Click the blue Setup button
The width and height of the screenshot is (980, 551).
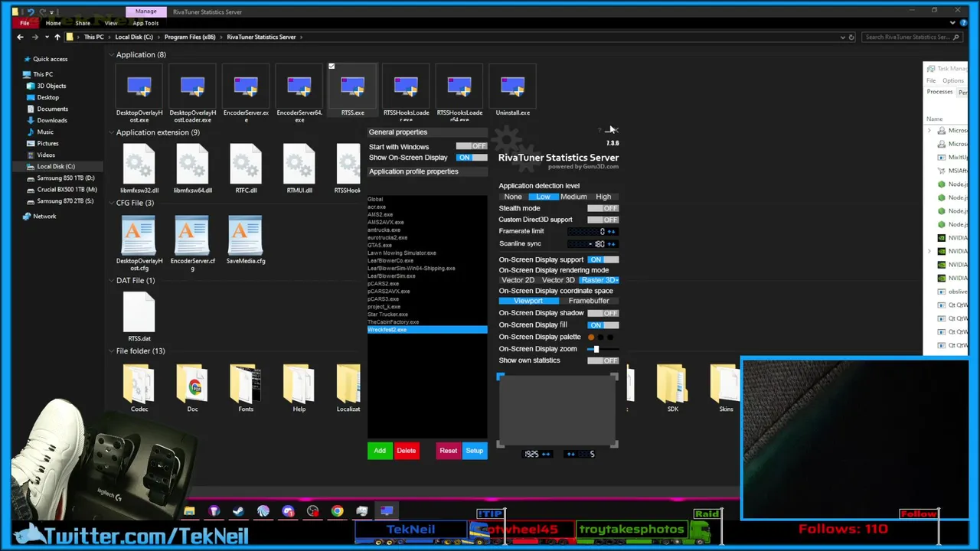[475, 451]
